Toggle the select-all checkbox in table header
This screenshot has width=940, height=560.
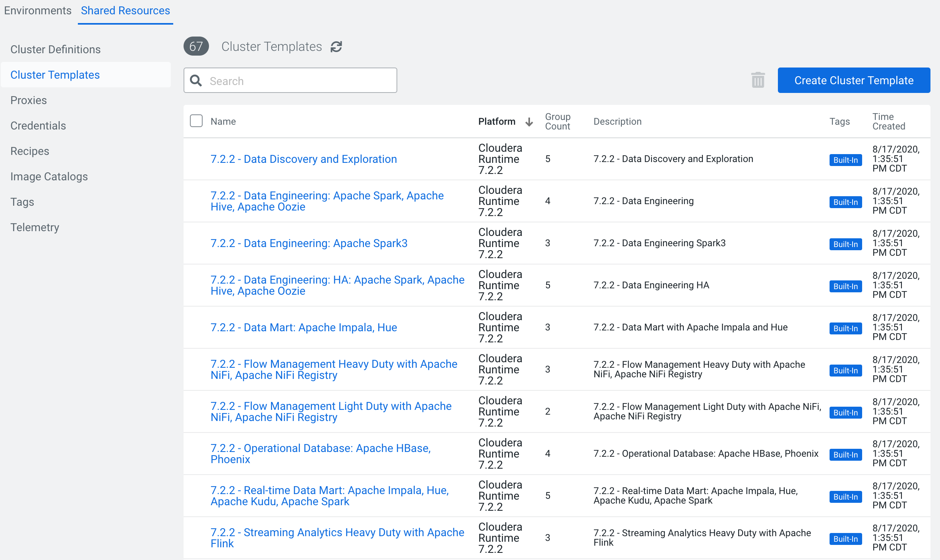coord(196,121)
